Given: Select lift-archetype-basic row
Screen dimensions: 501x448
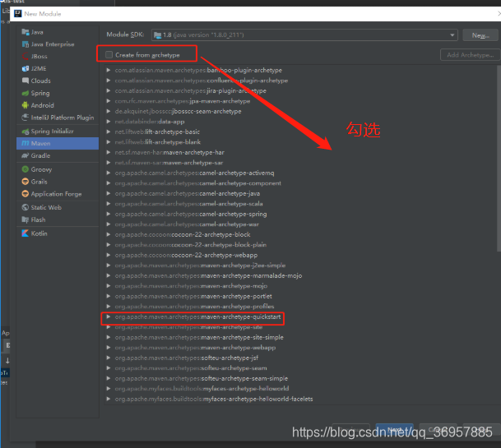Looking at the screenshot, I should 157,132.
